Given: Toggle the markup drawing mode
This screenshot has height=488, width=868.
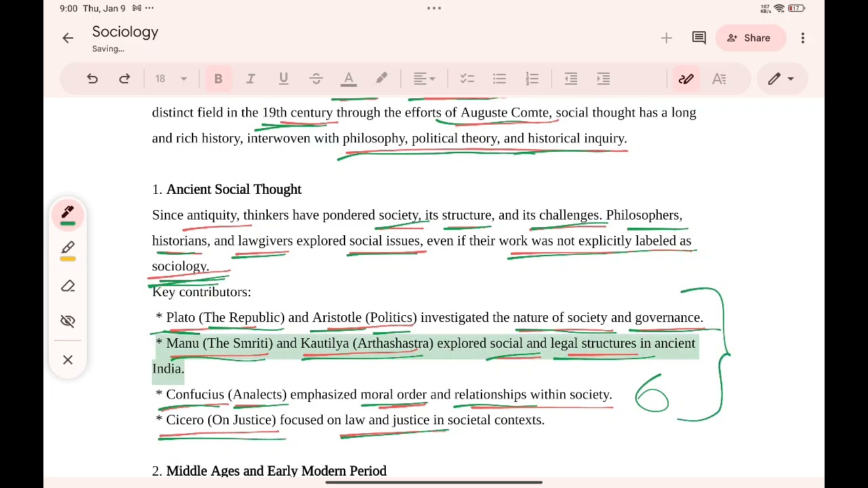Looking at the screenshot, I should 686,79.
